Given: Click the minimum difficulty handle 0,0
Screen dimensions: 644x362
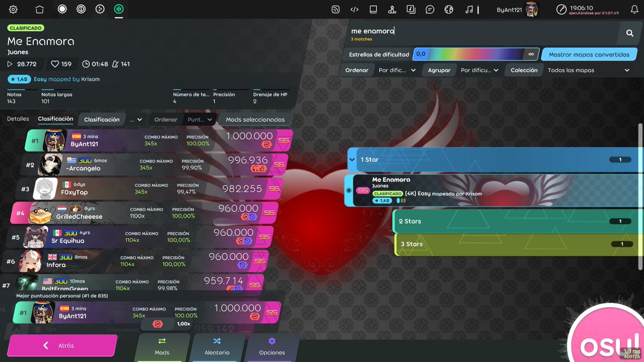Looking at the screenshot, I should pos(421,54).
